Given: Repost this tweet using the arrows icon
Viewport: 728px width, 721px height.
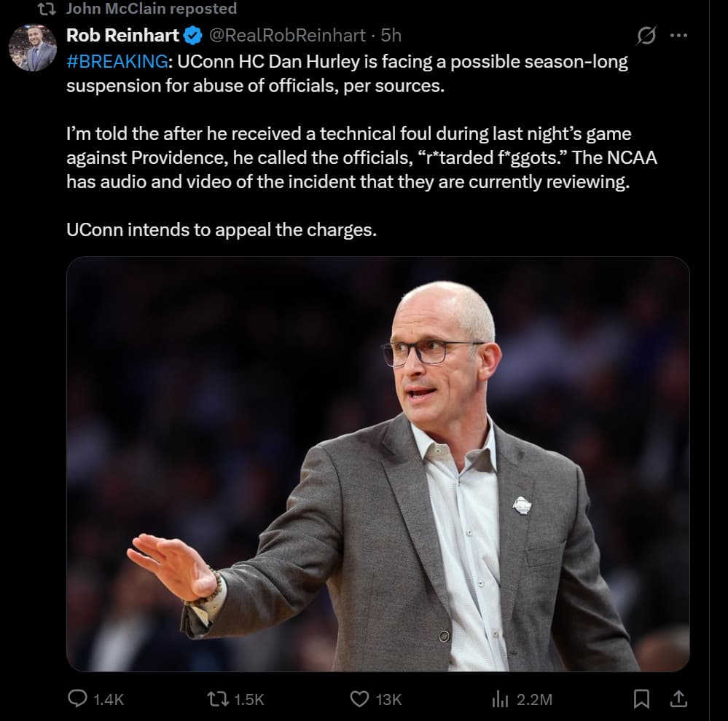Looking at the screenshot, I should [218, 699].
